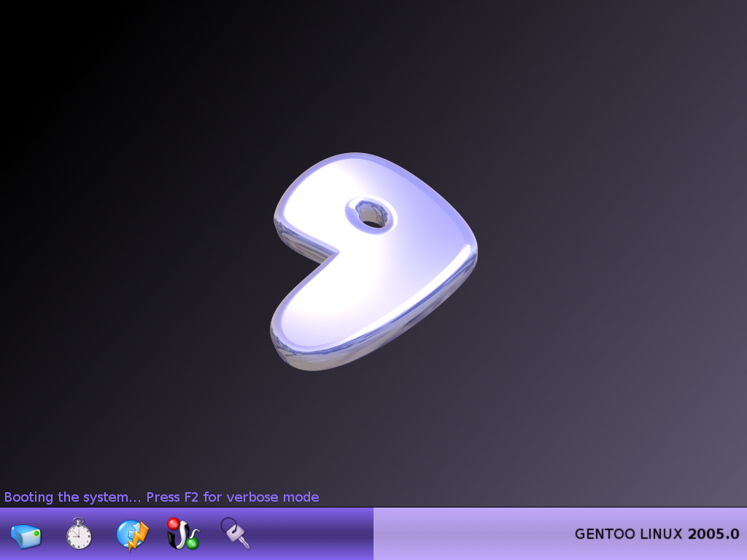Viewport: 747px width, 560px height.
Task: Click the red and green joystick icon
Action: point(183,534)
